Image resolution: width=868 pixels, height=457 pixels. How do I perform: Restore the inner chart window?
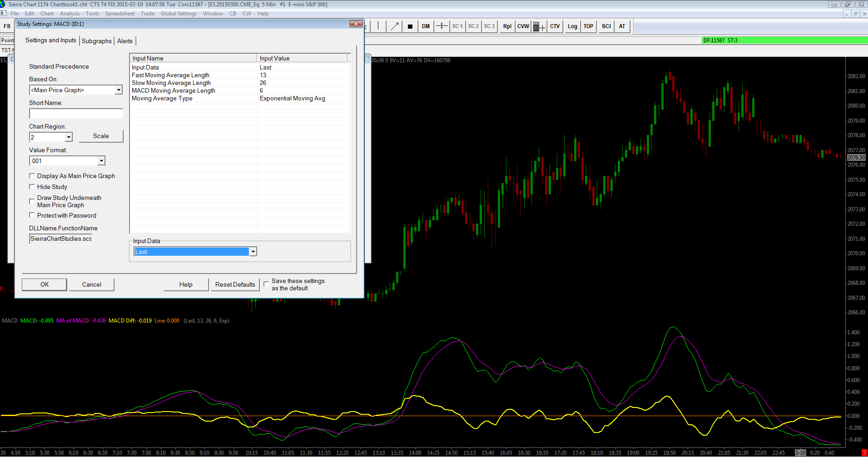click(x=855, y=14)
